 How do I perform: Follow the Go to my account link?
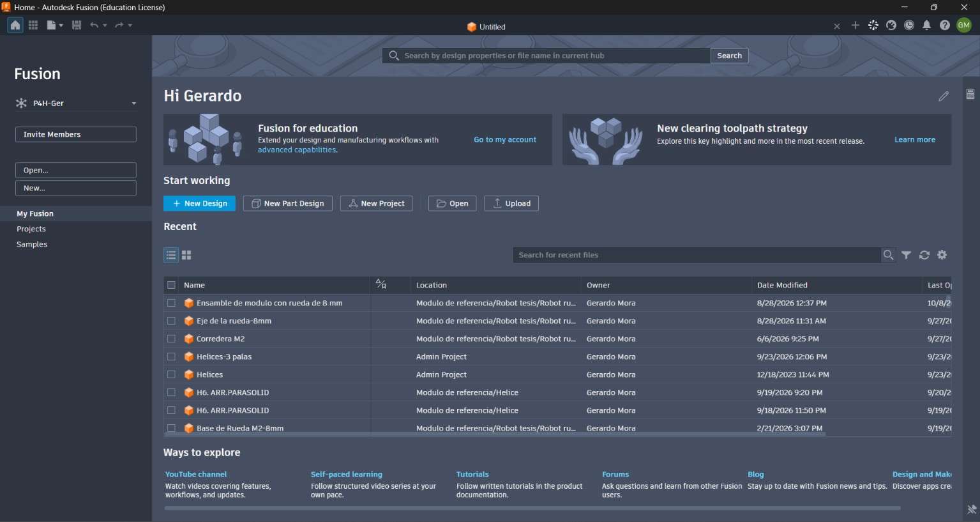[x=505, y=139]
